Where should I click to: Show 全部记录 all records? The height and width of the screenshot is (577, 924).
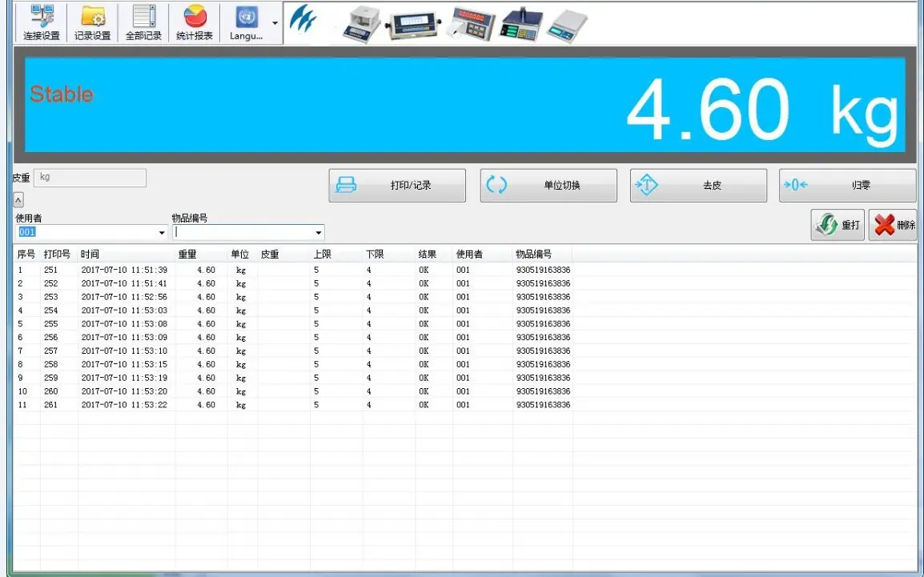pyautogui.click(x=143, y=22)
